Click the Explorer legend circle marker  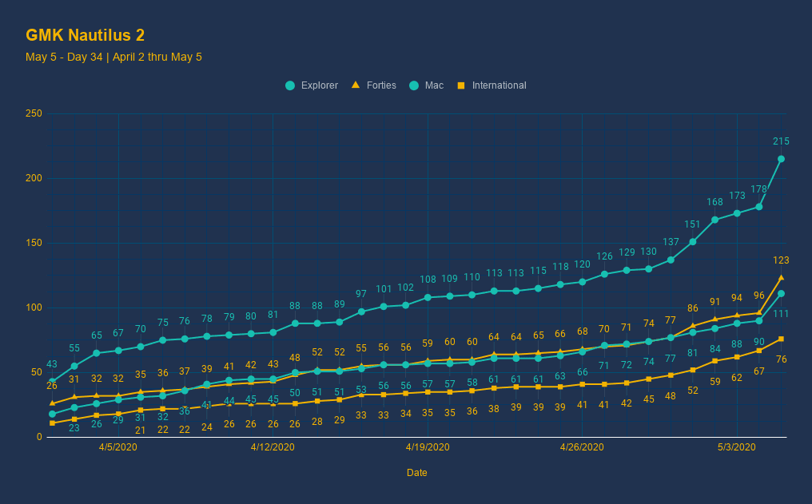coord(290,85)
